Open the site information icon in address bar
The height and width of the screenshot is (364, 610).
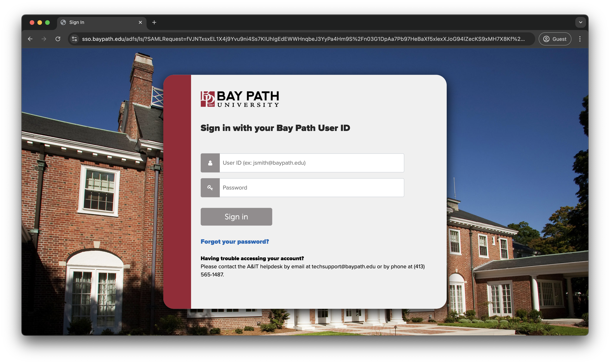pyautogui.click(x=74, y=39)
